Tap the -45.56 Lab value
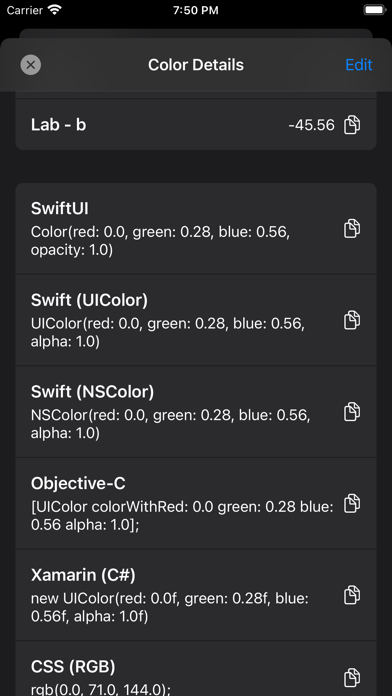Image resolution: width=392 pixels, height=696 pixels. [311, 126]
